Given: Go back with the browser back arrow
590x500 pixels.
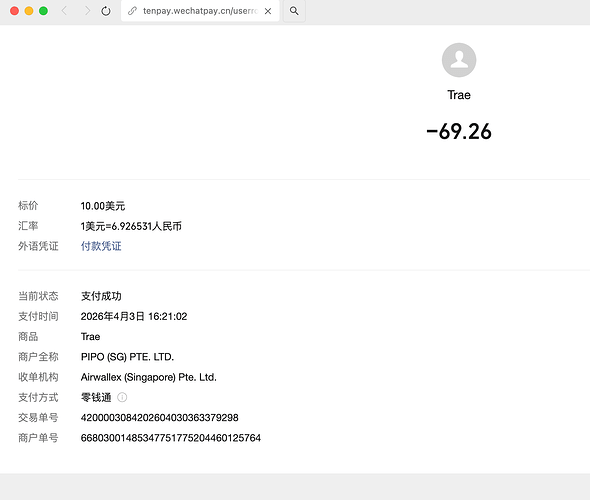Looking at the screenshot, I should point(64,11).
